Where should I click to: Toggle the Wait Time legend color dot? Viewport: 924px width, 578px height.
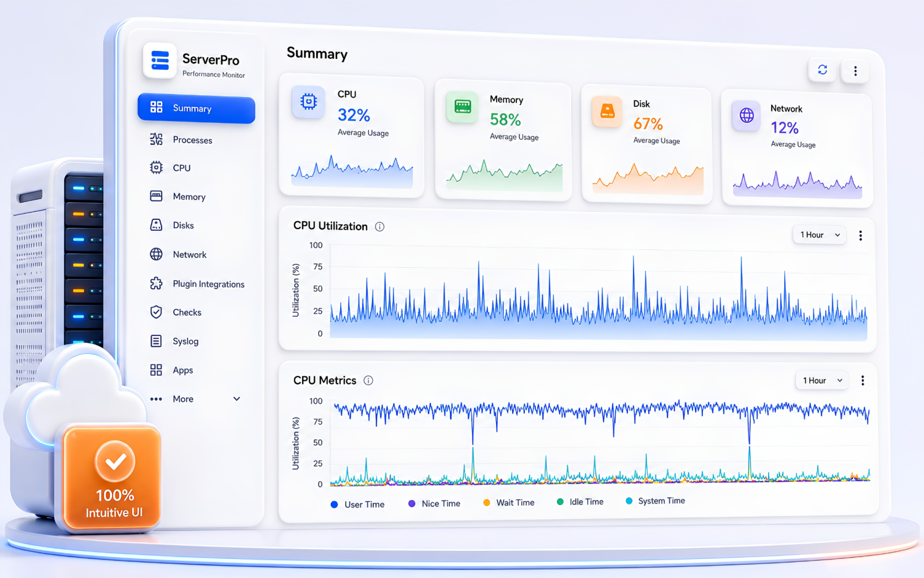(x=487, y=503)
